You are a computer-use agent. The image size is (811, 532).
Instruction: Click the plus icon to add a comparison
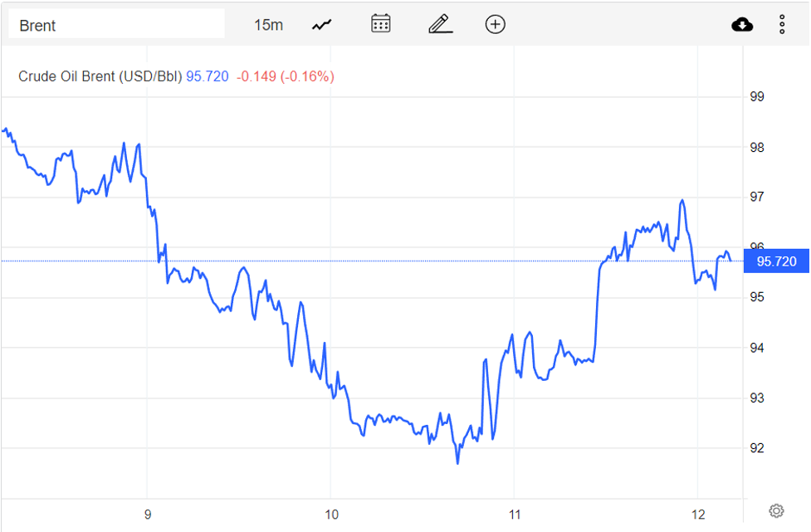[x=495, y=24]
